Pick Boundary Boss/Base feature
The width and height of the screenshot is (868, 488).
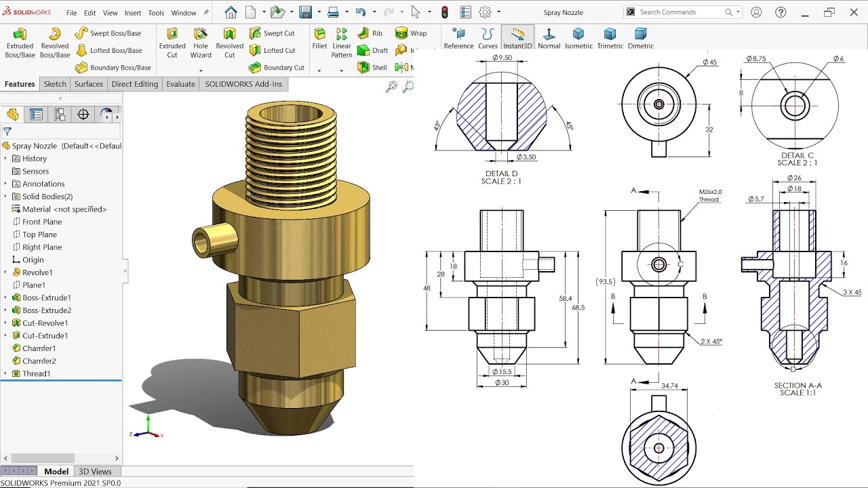point(113,68)
